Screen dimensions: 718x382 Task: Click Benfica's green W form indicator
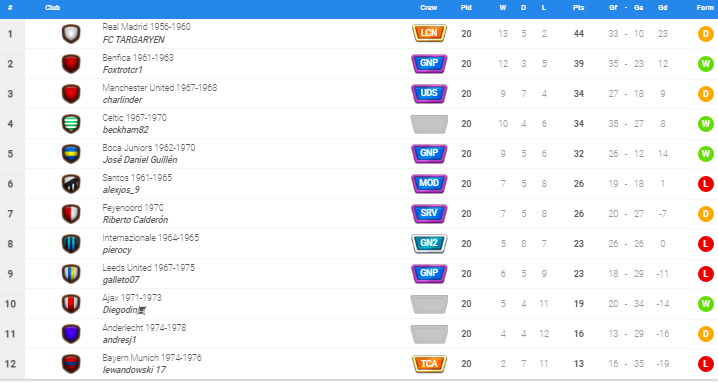pyautogui.click(x=706, y=64)
